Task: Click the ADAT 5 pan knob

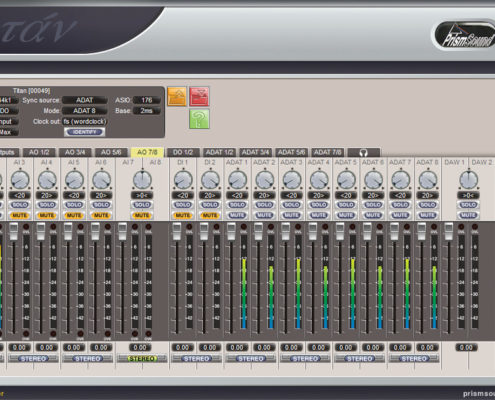Action: pos(346,180)
